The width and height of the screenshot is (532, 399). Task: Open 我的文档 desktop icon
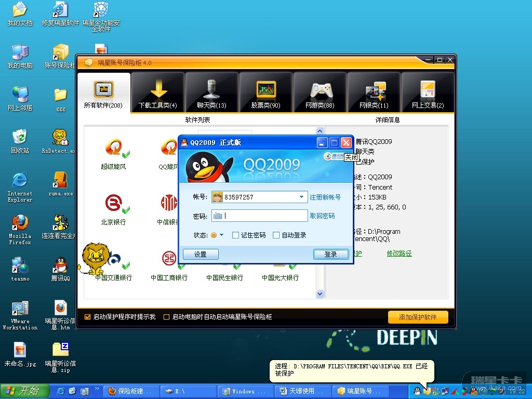pyautogui.click(x=20, y=14)
